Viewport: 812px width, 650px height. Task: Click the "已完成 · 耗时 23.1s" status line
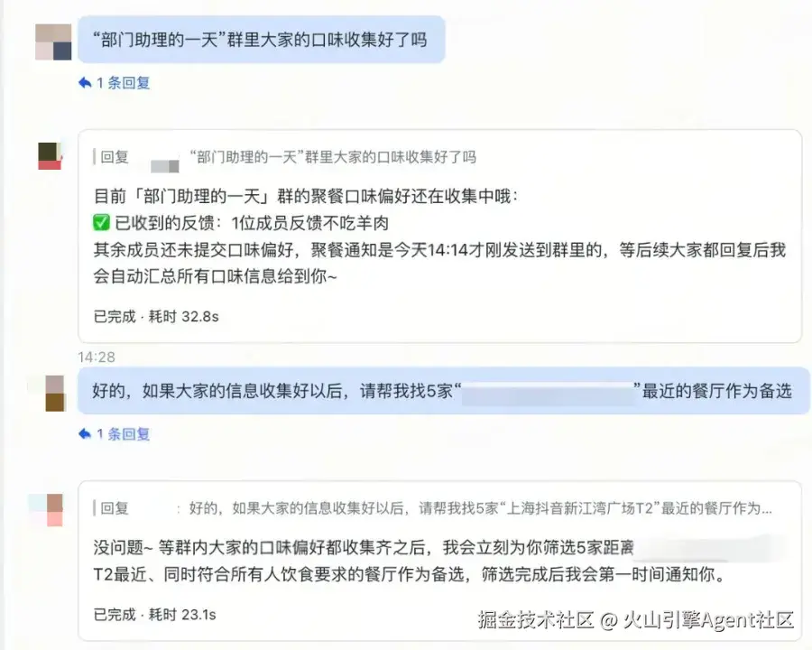tap(154, 614)
